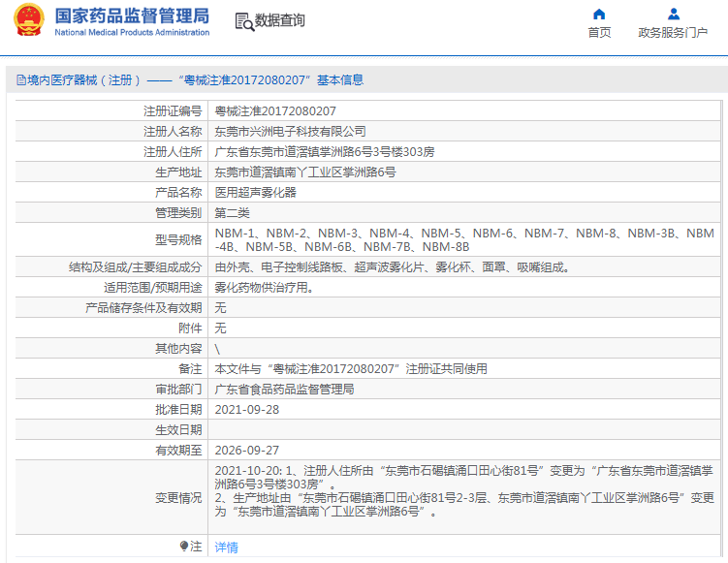
Task: Open the 详情 details link
Action: (x=226, y=547)
